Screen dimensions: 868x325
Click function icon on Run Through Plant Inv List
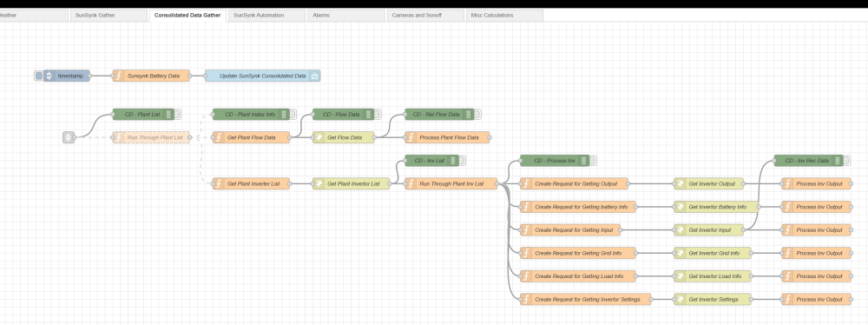point(411,183)
